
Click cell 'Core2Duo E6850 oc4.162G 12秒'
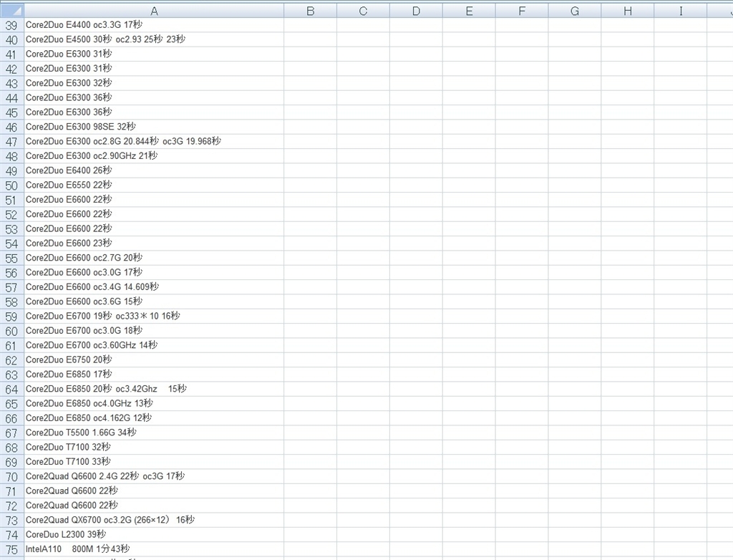[154, 418]
